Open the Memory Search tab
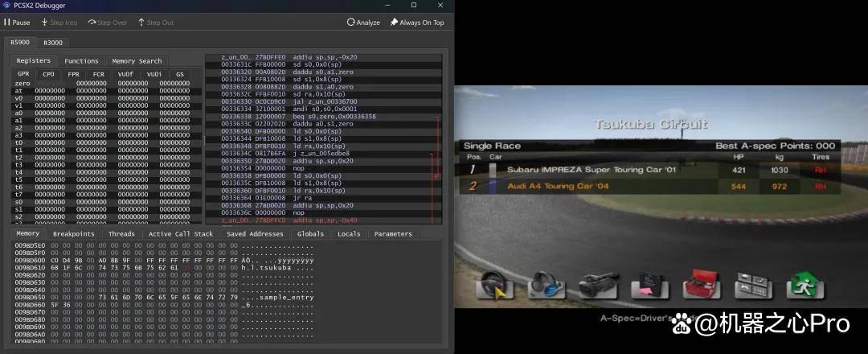 point(137,61)
